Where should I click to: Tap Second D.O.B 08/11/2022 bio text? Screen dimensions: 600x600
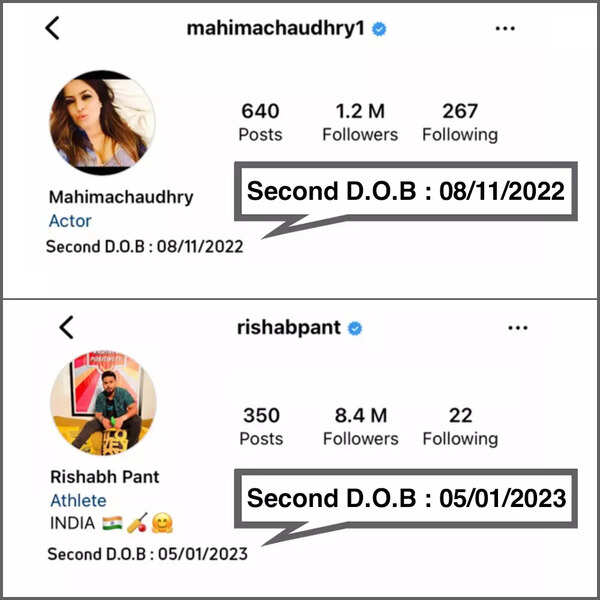click(145, 247)
